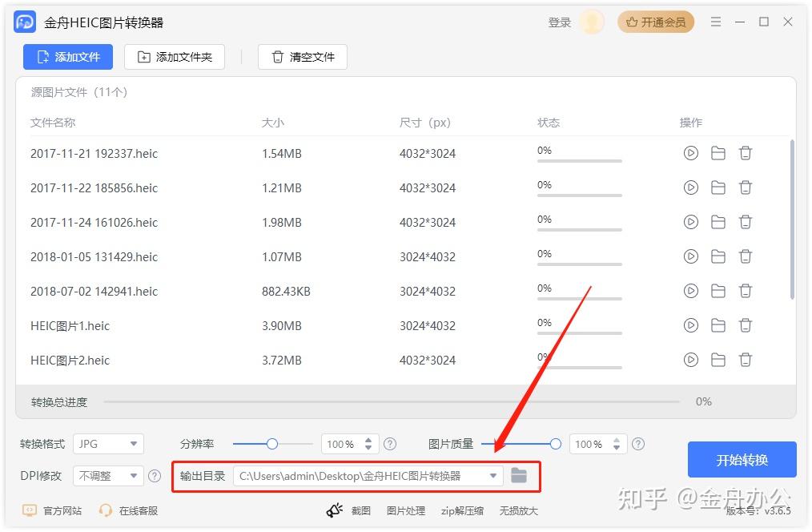
Task: Open folder for 2017-11-21 192337.heic
Action: coord(718,153)
